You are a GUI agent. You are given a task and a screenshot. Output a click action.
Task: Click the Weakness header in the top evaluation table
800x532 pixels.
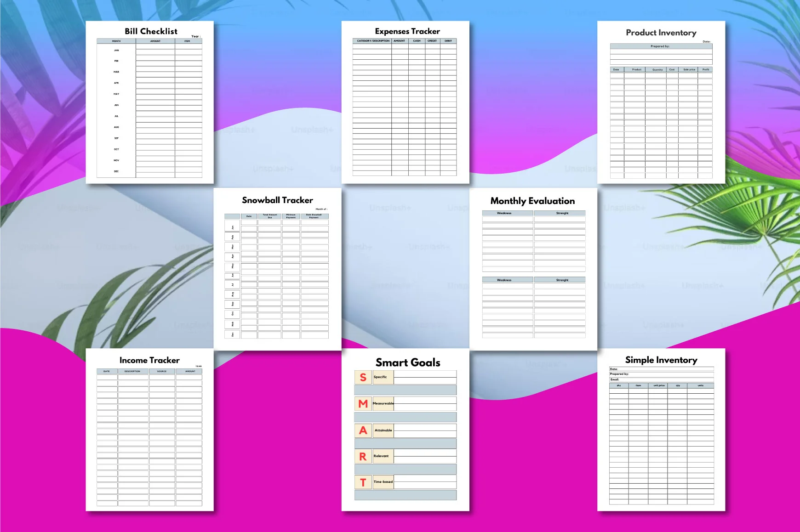508,213
